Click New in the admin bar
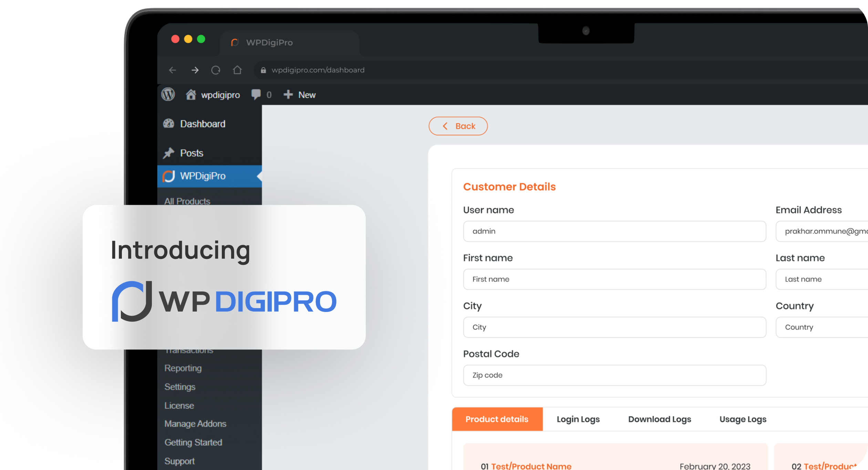 click(x=307, y=95)
